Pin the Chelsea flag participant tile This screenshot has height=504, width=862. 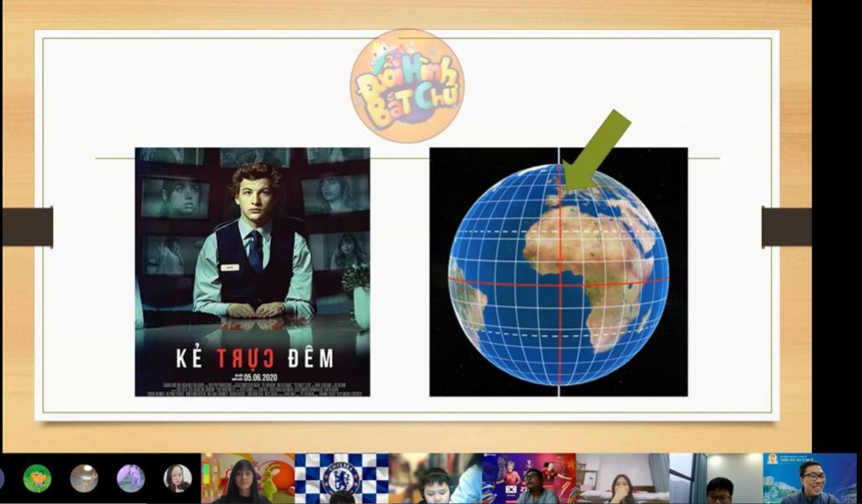[342, 478]
